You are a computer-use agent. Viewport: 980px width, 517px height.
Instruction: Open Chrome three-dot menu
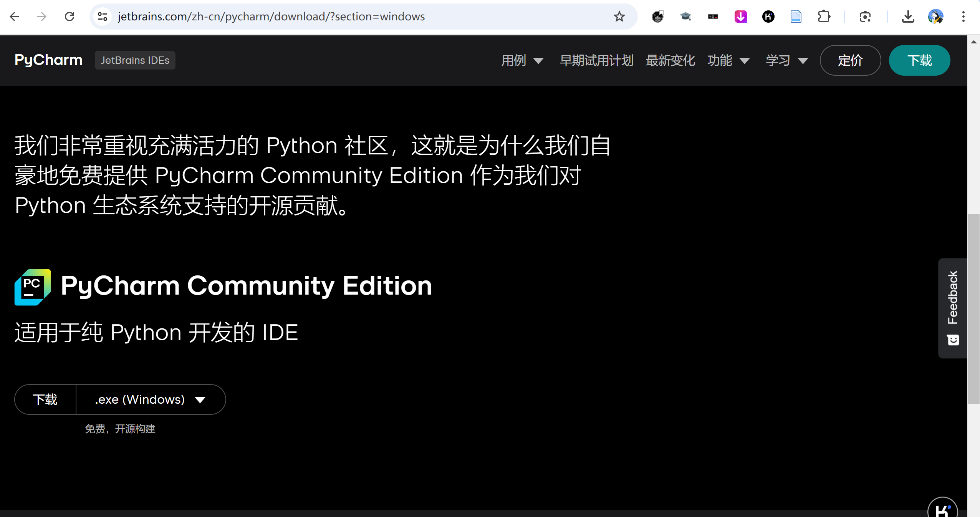(963, 17)
